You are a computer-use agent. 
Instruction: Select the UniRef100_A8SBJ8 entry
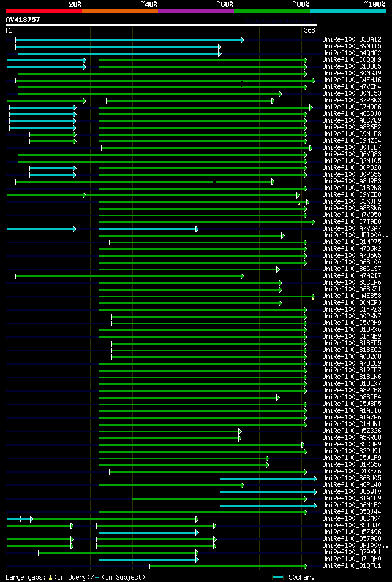[352, 113]
